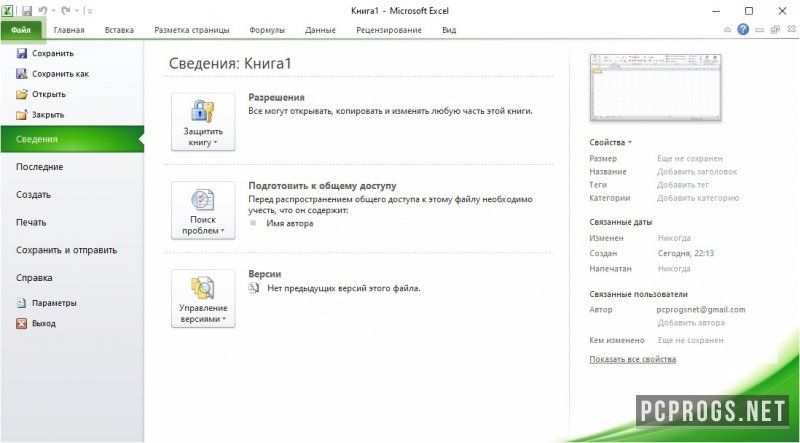
Task: Open the Сохранить и отправить section
Action: [66, 250]
